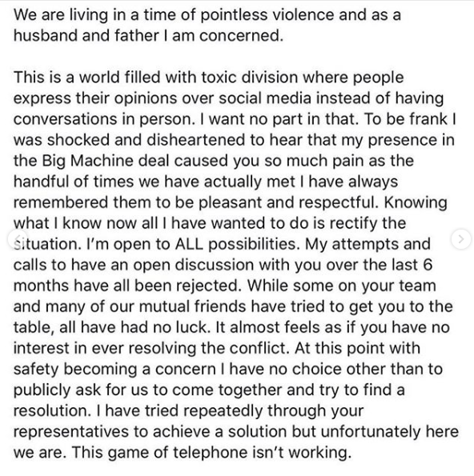Click the words "toxic division"
Viewport: 474px width, 476px height.
click(249, 78)
